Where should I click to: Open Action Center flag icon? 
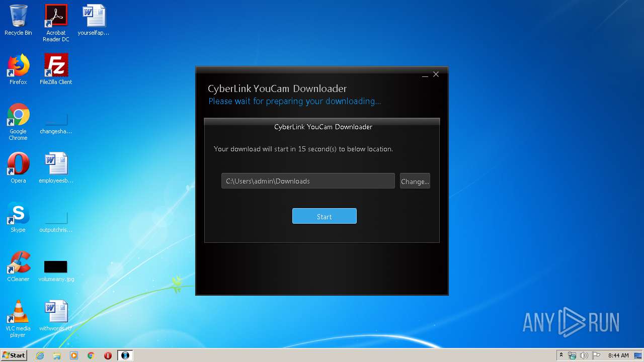tap(596, 355)
